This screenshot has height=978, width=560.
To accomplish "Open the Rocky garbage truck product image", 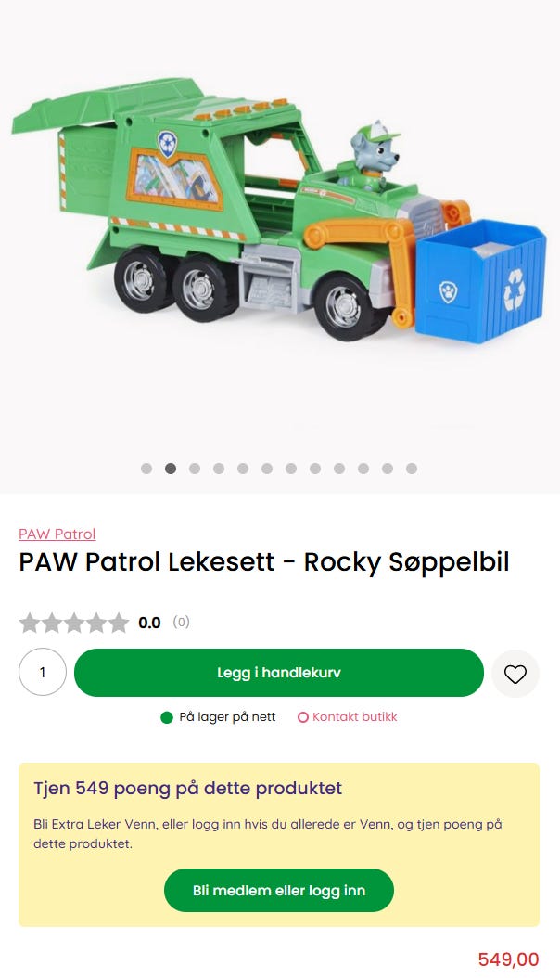I will point(280,212).
